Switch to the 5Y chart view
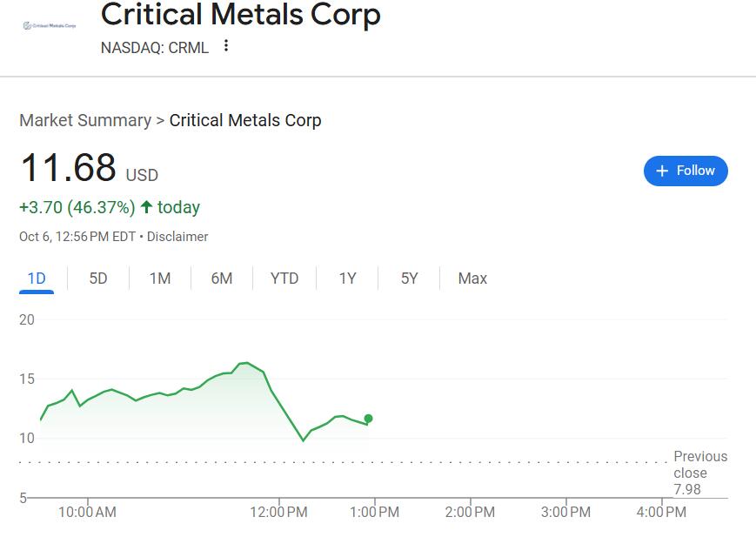Image resolution: width=756 pixels, height=537 pixels. 410,279
